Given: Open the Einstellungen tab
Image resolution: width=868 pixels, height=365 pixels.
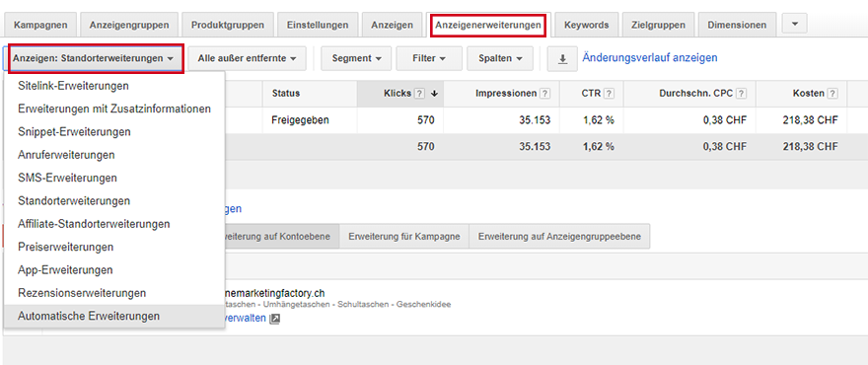Looking at the screenshot, I should tap(318, 25).
